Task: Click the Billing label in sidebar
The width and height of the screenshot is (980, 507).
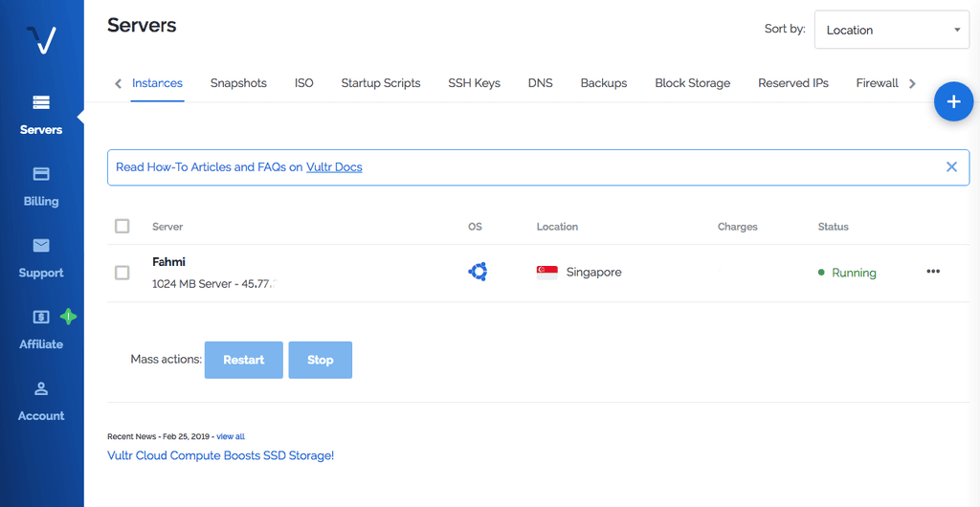Action: [41, 201]
